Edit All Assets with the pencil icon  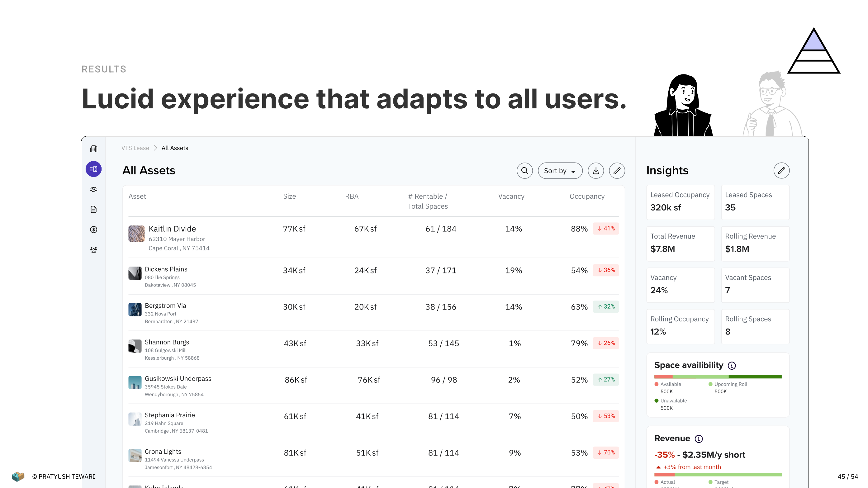tap(617, 171)
